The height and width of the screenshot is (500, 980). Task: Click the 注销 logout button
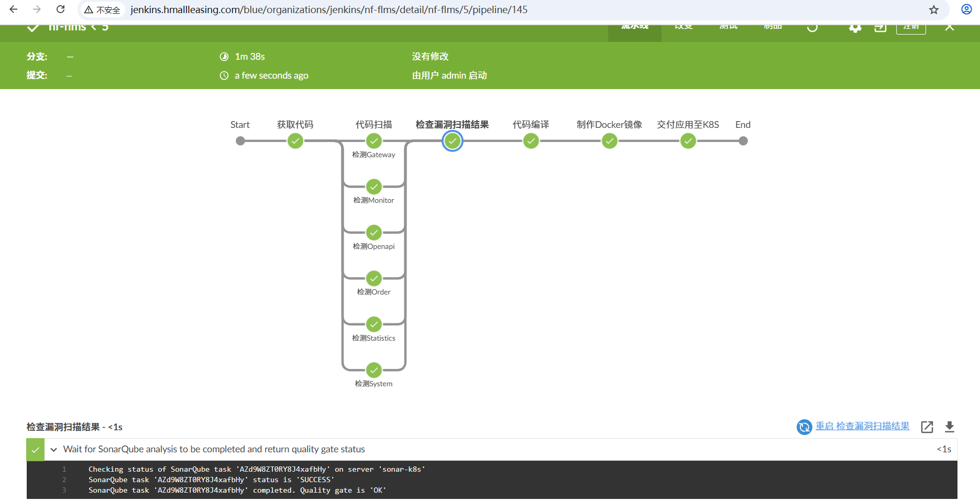pos(911,27)
